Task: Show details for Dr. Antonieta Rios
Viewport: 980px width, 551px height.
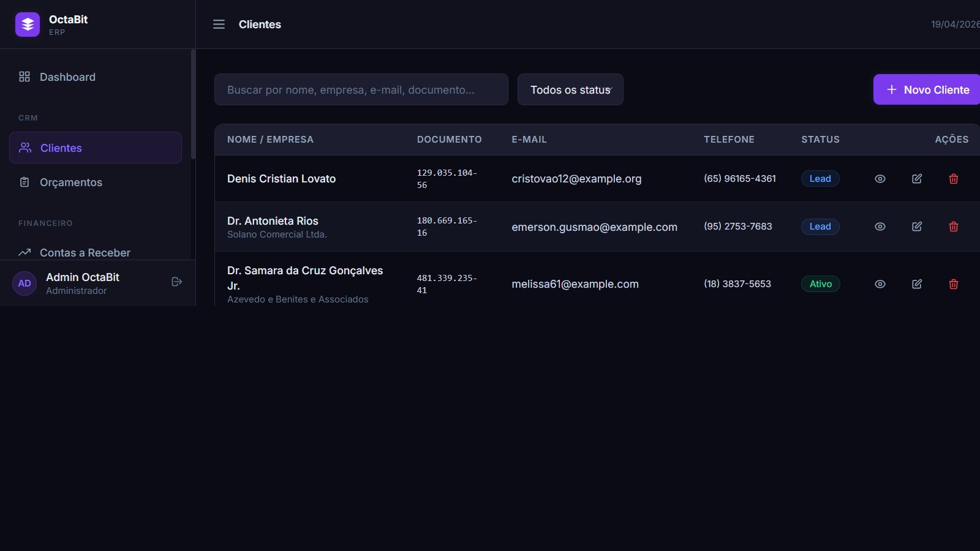Action: pyautogui.click(x=880, y=227)
